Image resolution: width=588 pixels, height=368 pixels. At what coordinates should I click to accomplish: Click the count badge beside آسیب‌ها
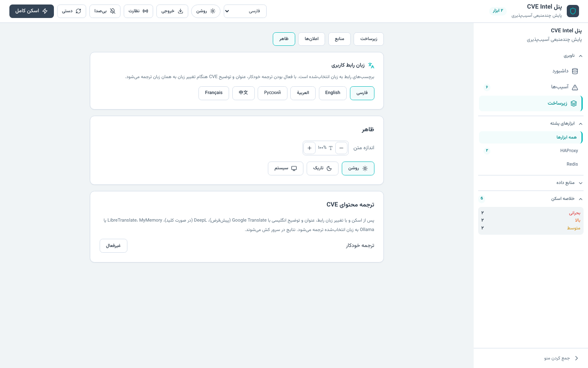[x=487, y=87]
